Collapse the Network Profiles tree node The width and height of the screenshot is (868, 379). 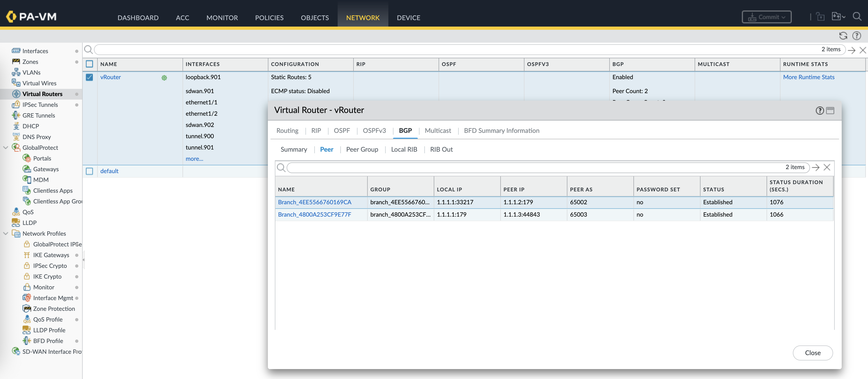click(x=6, y=234)
